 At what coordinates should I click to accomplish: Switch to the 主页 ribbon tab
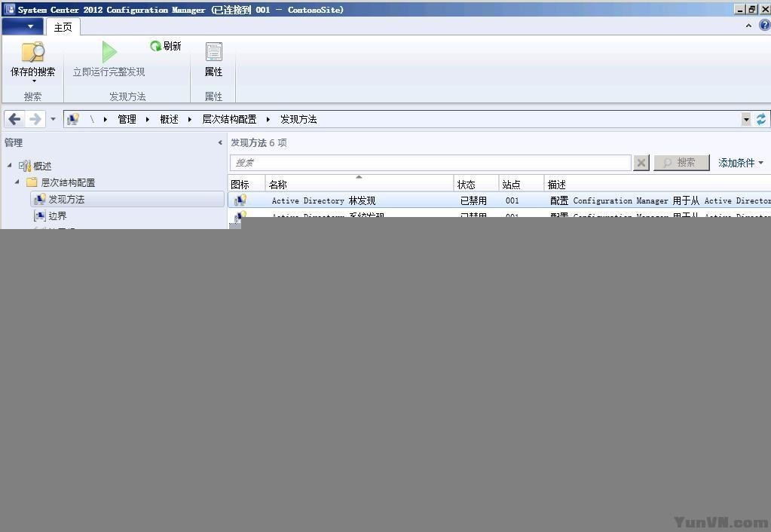pyautogui.click(x=63, y=27)
